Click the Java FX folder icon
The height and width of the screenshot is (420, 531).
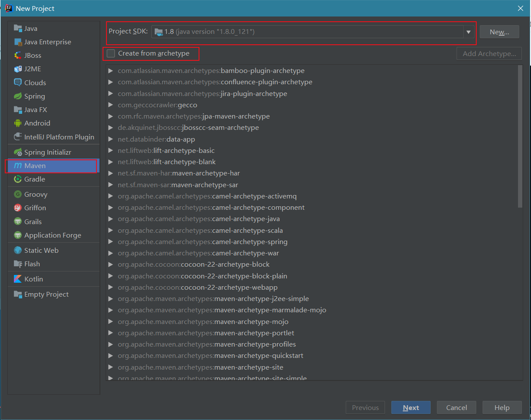[x=18, y=109]
